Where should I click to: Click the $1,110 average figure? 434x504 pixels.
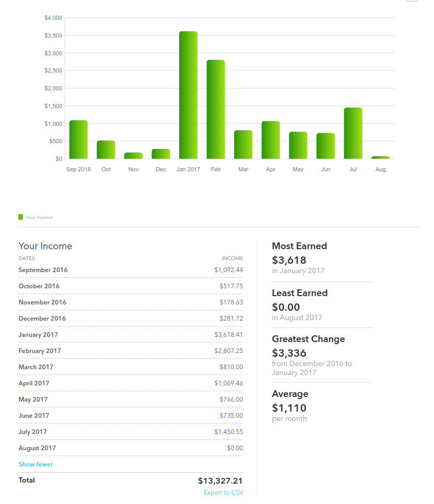[289, 408]
